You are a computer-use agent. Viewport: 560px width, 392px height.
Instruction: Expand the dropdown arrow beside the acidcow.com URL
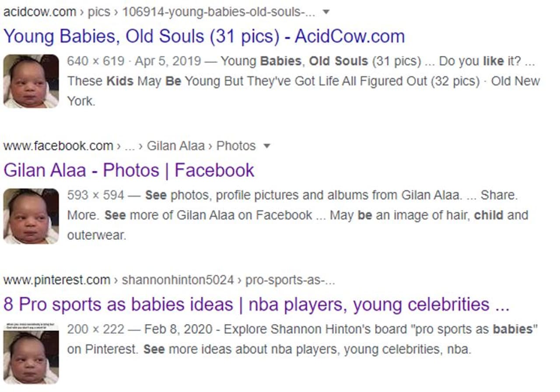point(325,12)
